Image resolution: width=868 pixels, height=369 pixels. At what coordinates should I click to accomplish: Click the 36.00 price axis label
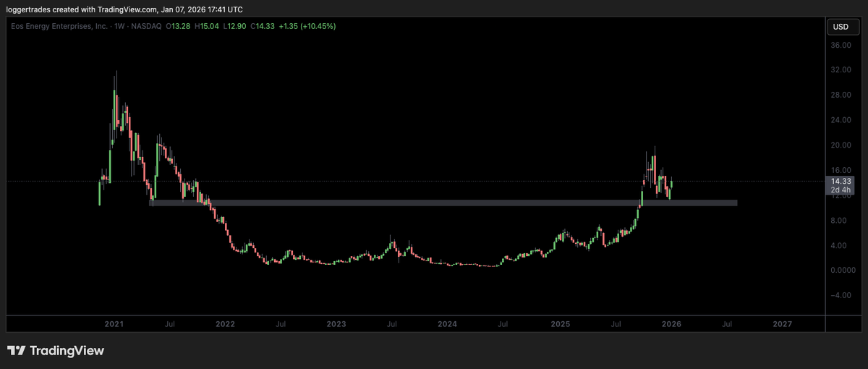(x=841, y=46)
